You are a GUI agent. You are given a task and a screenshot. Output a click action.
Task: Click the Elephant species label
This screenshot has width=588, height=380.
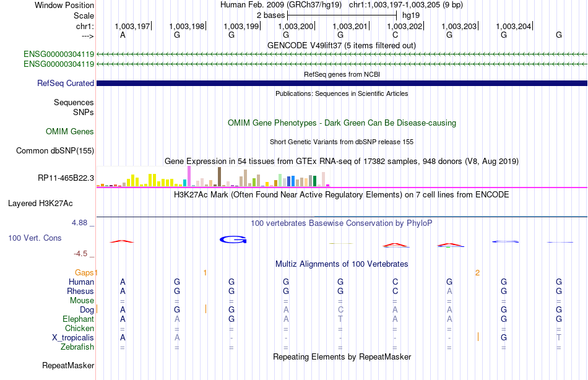tap(78, 319)
